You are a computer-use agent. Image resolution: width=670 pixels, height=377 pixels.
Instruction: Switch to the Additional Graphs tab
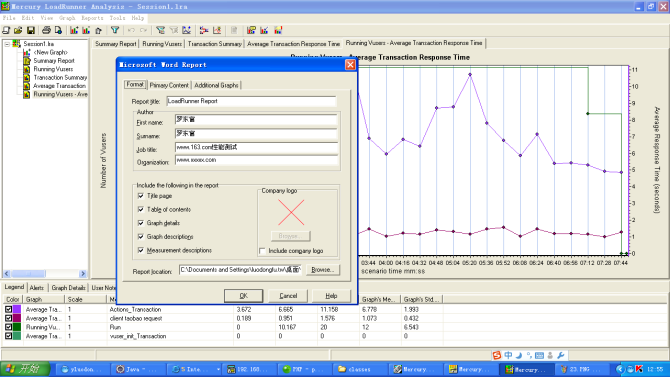(x=216, y=85)
